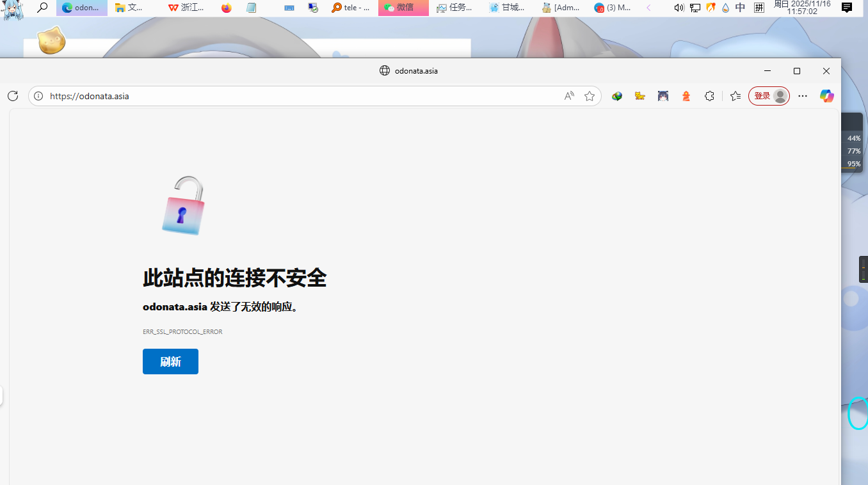This screenshot has width=868, height=485.
Task: Switch to the WPS 浙江 taskbar item
Action: point(187,8)
